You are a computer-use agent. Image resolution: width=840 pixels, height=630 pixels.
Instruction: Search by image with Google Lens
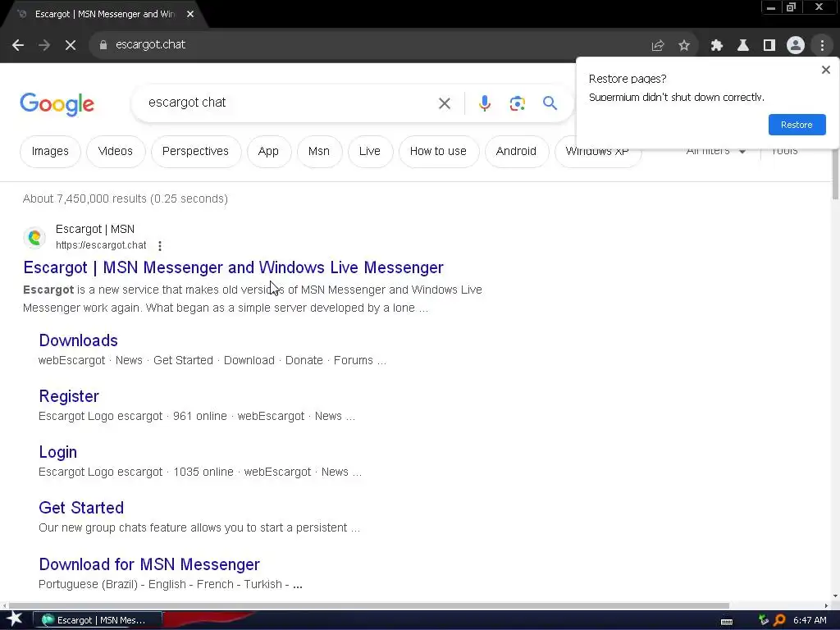pos(518,103)
